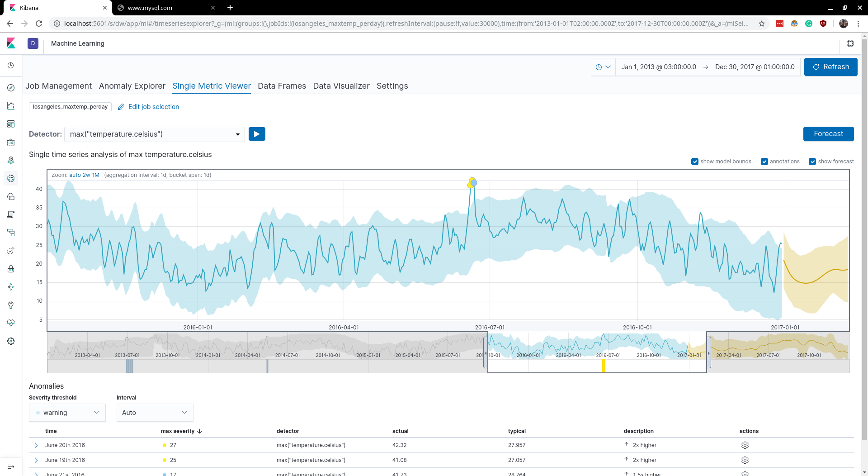The image size is (868, 476).
Task: Open Maps from the sidebar
Action: (x=11, y=160)
